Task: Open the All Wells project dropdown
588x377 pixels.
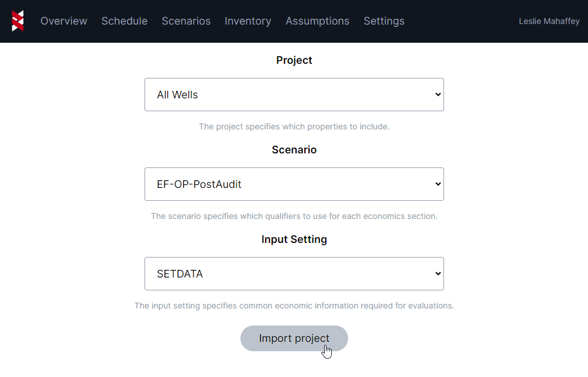Action: coord(294,95)
